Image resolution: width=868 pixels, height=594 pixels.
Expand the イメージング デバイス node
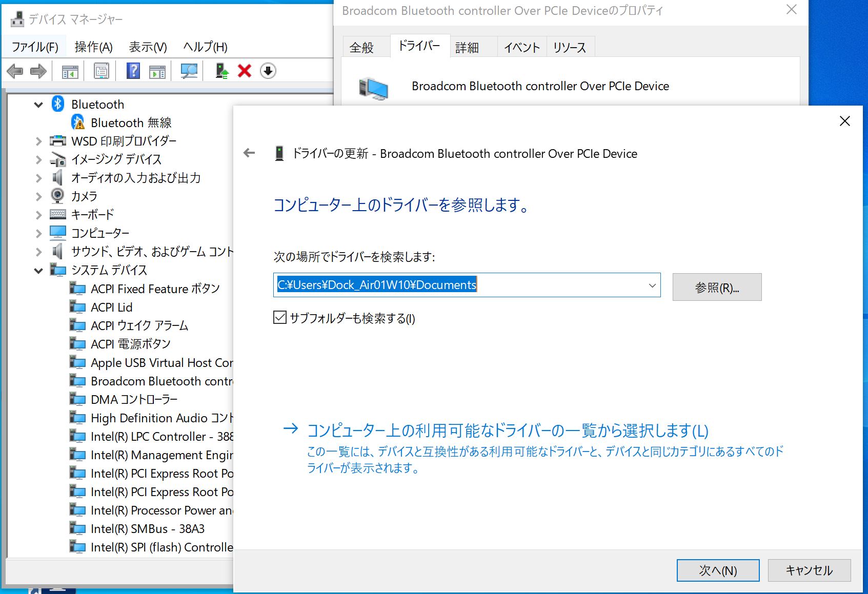coord(38,160)
